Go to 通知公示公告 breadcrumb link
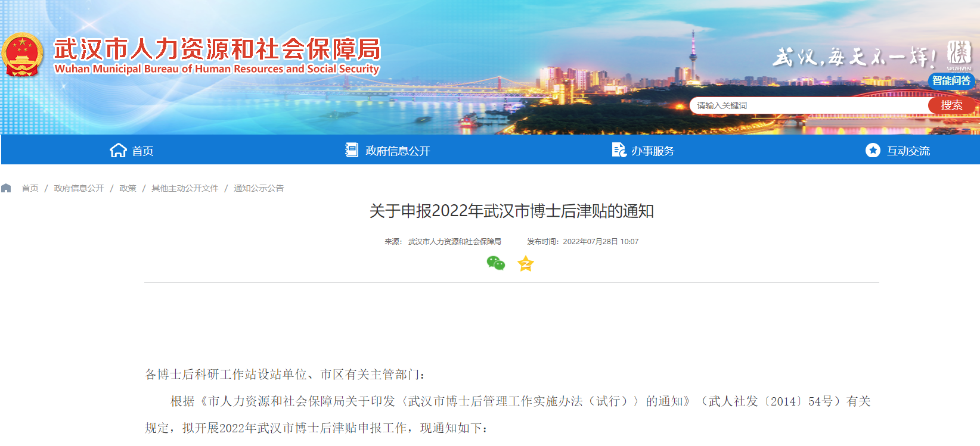Screen dimensions: 980x446 tap(259, 188)
